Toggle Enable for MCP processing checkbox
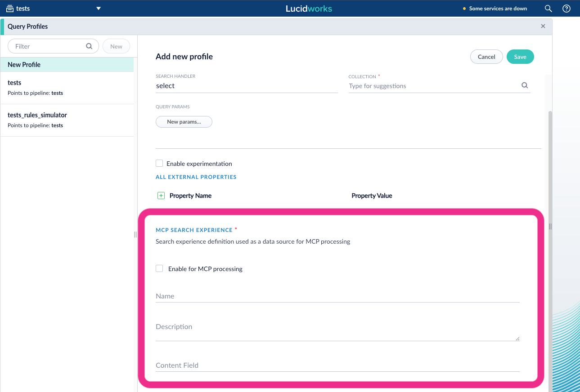 [x=159, y=268]
